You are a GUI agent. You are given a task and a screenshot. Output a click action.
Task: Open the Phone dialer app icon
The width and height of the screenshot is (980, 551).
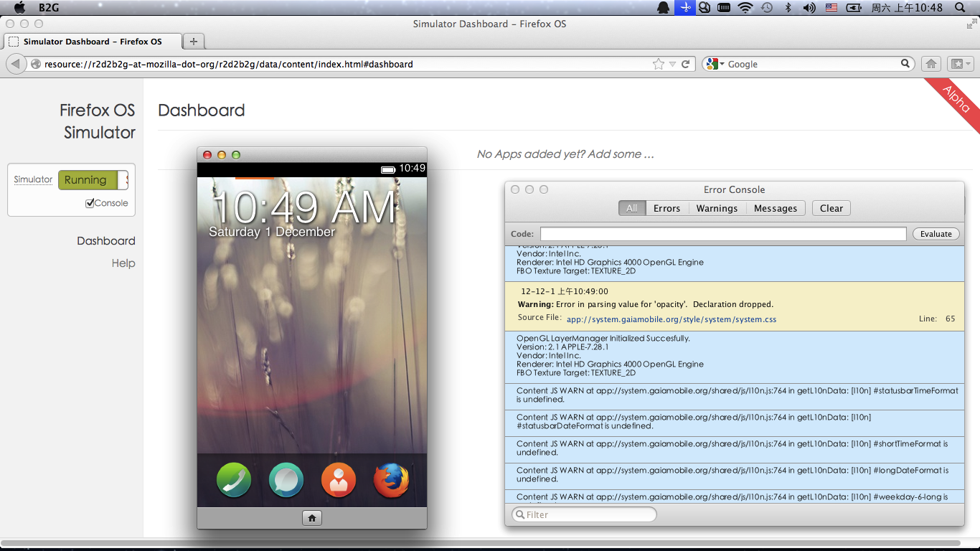click(234, 480)
